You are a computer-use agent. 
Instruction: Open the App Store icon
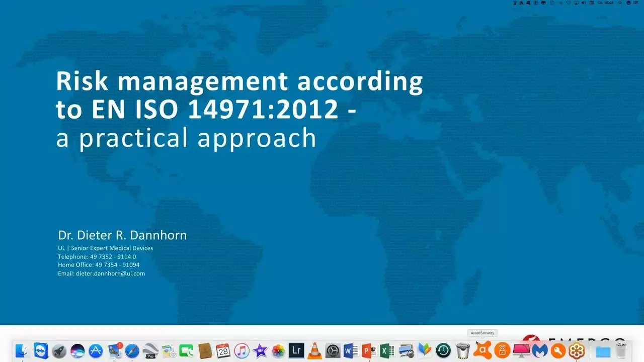pos(96,350)
